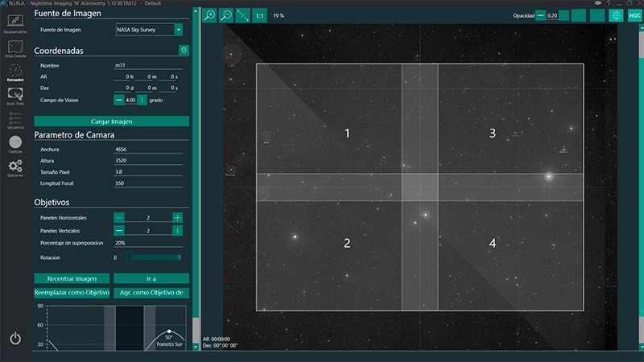
Task: Edit the Anchura value 4656
Action: (x=148, y=150)
